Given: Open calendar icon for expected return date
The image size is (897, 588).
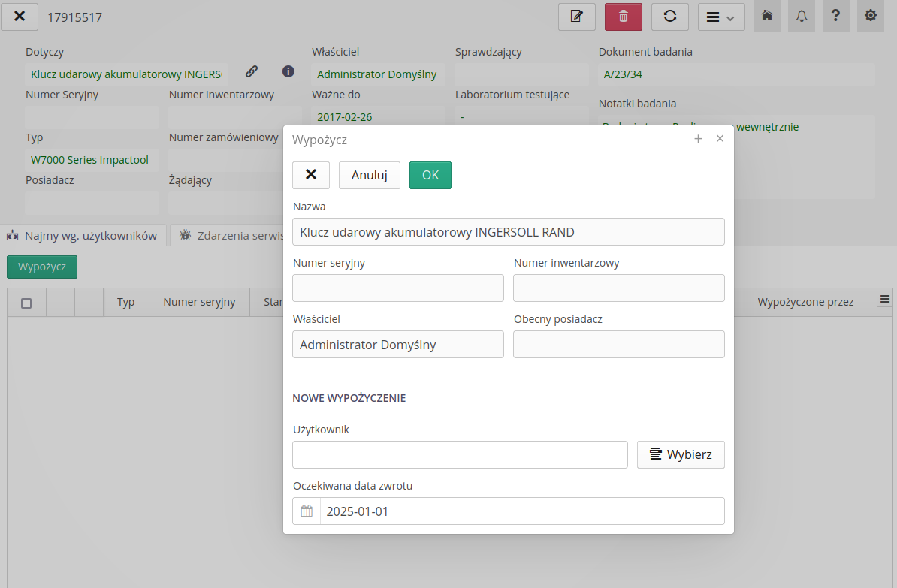Looking at the screenshot, I should click(x=307, y=511).
